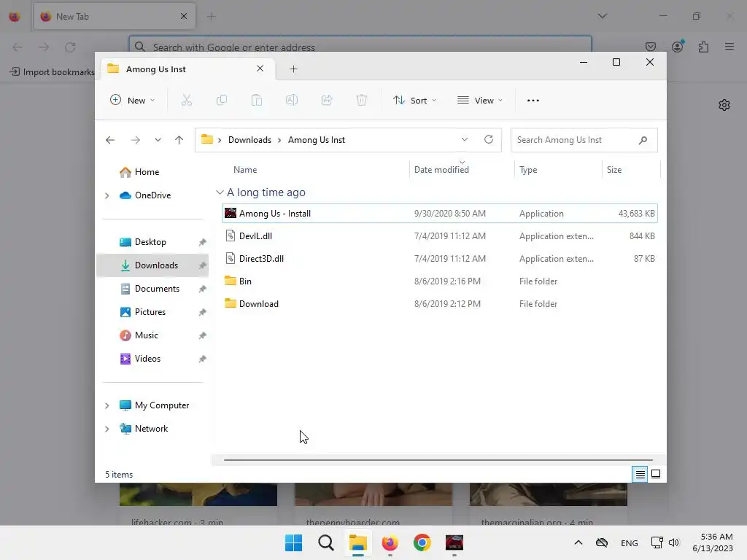Click the Cut scissors icon in toolbar
Viewport: 747px width, 560px height.
tap(186, 100)
